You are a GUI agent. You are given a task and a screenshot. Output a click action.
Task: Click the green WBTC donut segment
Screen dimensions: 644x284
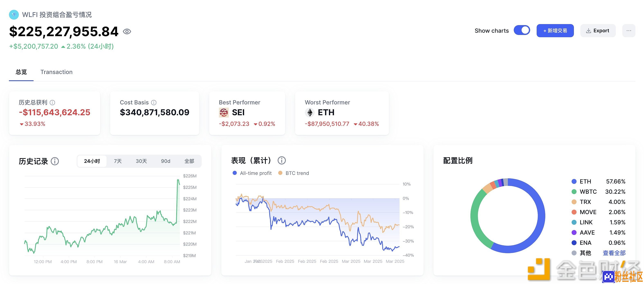tap(475, 220)
